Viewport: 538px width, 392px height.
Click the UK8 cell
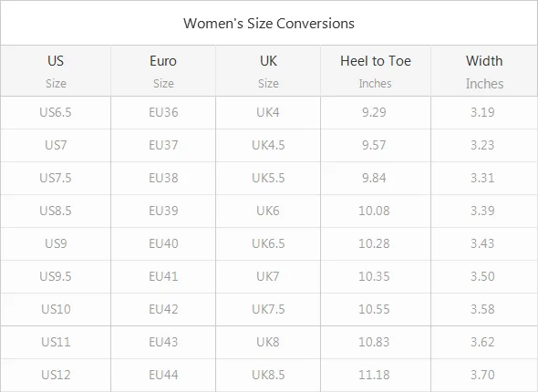(268, 342)
